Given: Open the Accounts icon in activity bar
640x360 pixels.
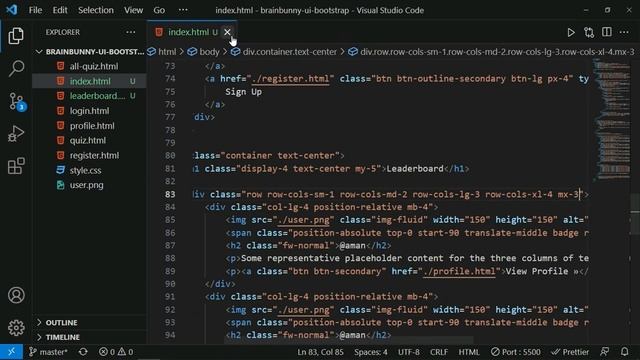Looking at the screenshot, I should [16, 295].
